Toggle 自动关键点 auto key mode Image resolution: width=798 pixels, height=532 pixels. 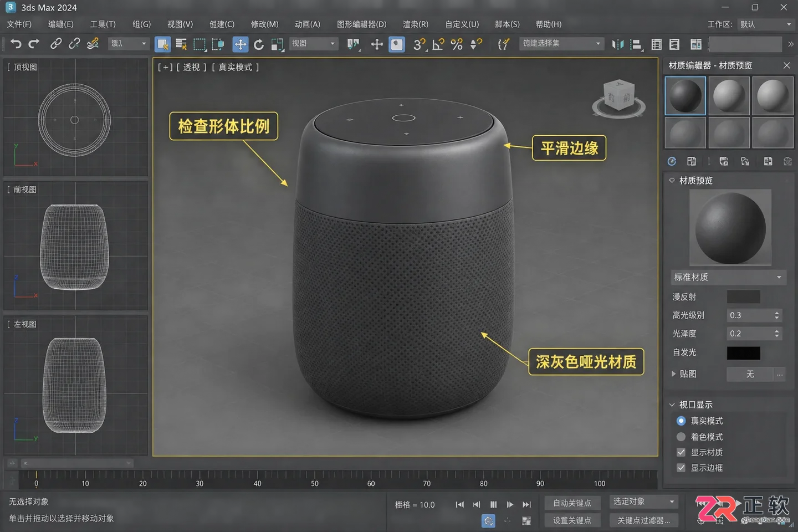point(572,503)
